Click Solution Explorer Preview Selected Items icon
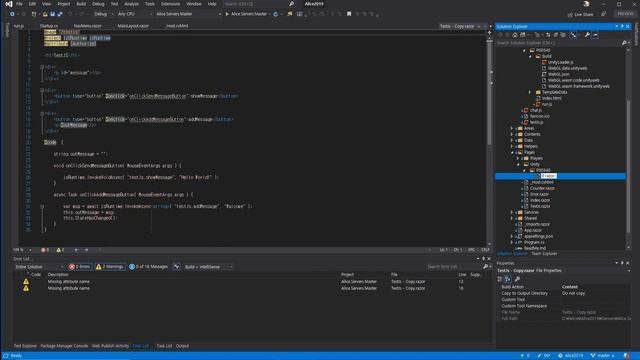Screen dimensions: 640x360 [x=596, y=35]
